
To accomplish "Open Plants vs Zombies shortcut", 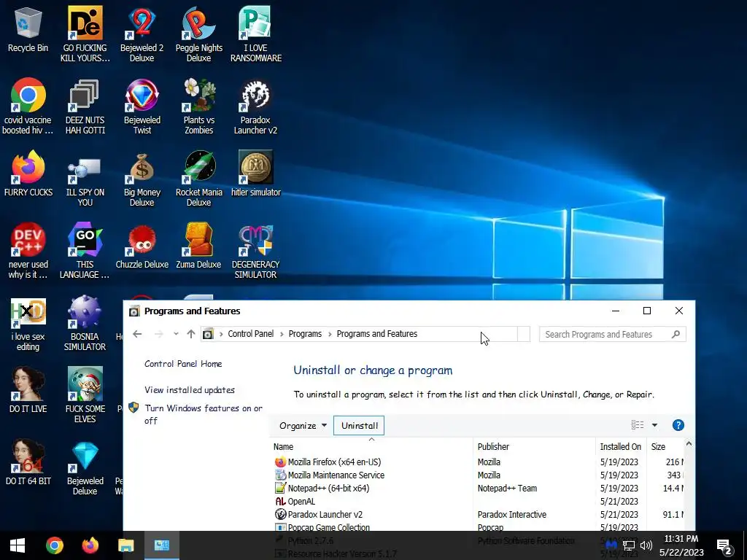I will click(x=198, y=106).
